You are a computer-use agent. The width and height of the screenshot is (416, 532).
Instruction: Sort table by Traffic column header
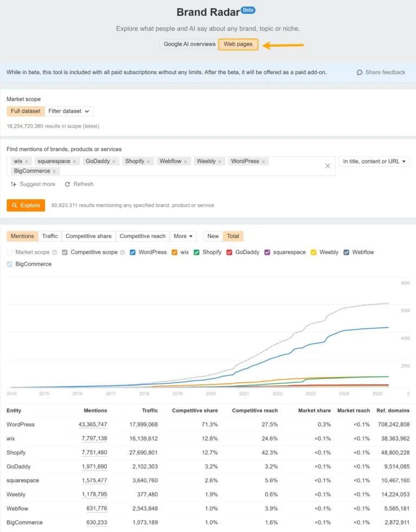150,411
